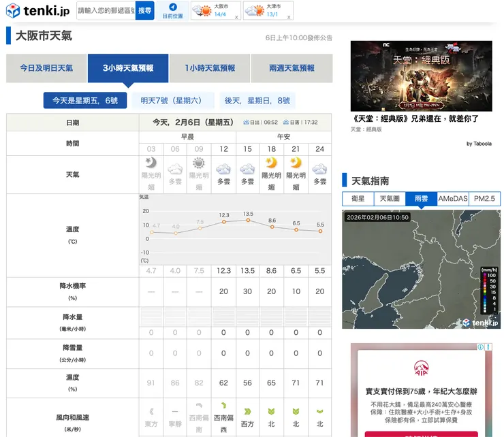
Task: Switch to 今日及明日天氣 tab
Action: [x=46, y=68]
